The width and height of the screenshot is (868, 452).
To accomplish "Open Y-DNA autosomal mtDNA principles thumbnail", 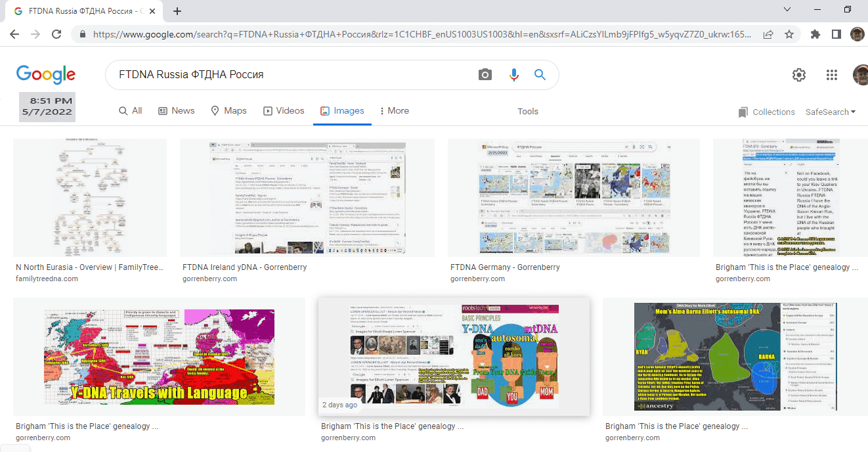I will click(x=454, y=357).
